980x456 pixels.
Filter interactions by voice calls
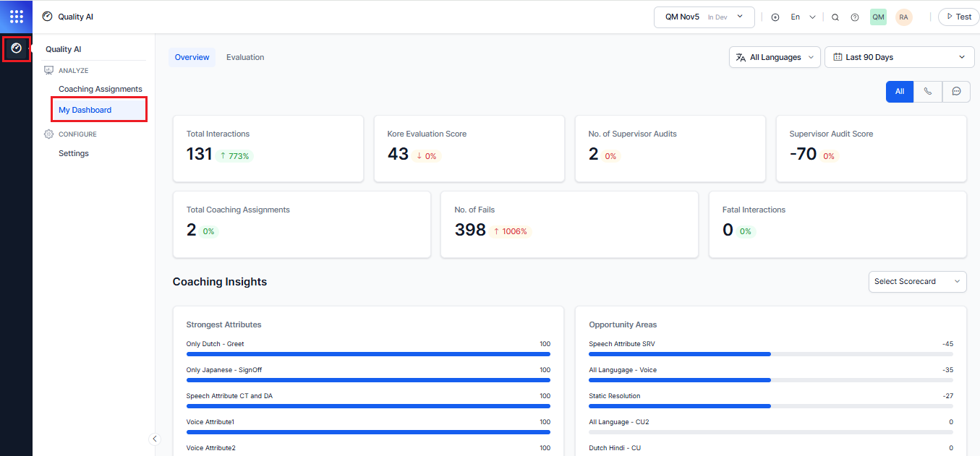tap(928, 92)
